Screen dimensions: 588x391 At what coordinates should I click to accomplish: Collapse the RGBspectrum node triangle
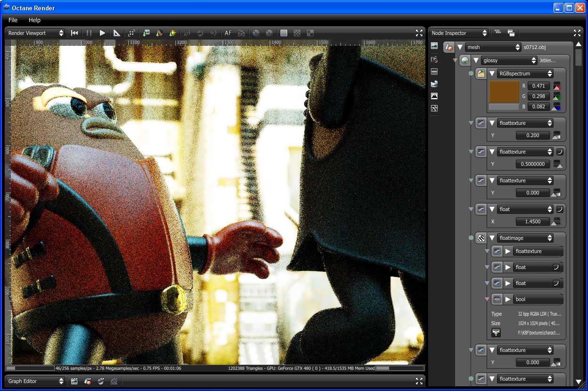492,73
